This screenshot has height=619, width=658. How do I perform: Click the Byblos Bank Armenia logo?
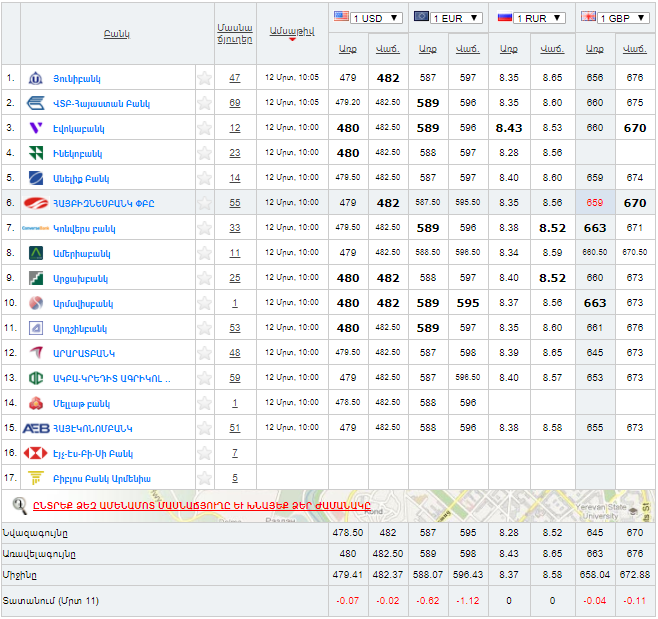(x=35, y=478)
